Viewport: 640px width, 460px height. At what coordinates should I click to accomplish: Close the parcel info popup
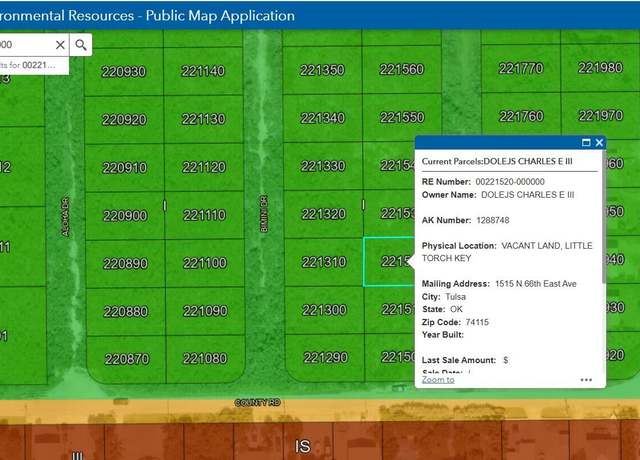599,142
